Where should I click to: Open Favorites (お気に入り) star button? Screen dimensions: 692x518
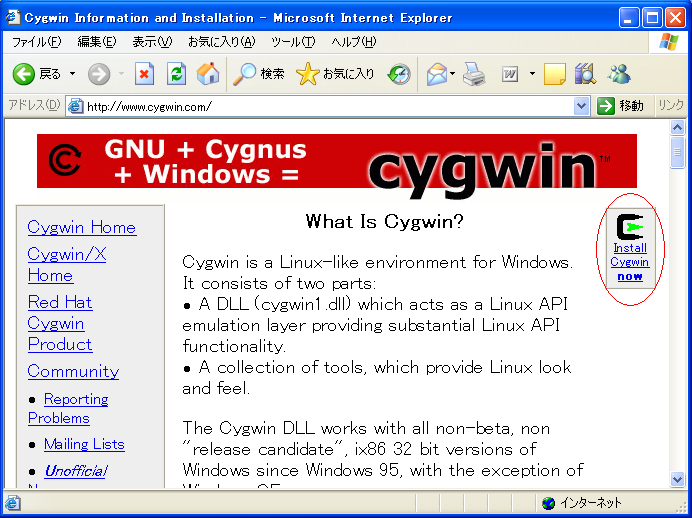tap(335, 74)
